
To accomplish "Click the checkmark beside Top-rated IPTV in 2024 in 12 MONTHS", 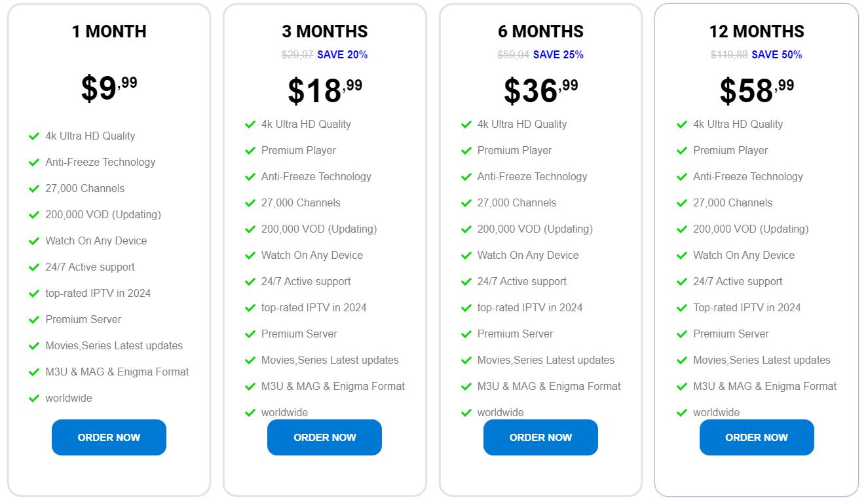I will (x=682, y=307).
